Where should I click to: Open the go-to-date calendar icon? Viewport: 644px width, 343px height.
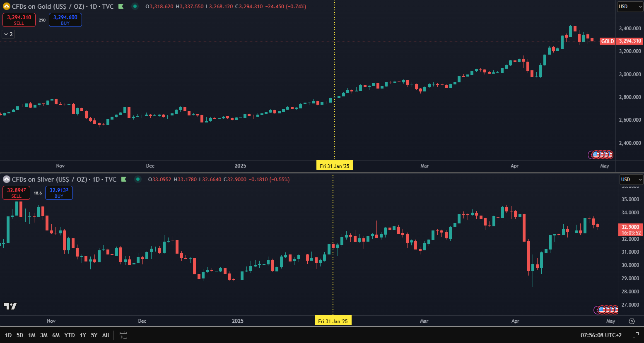click(123, 335)
